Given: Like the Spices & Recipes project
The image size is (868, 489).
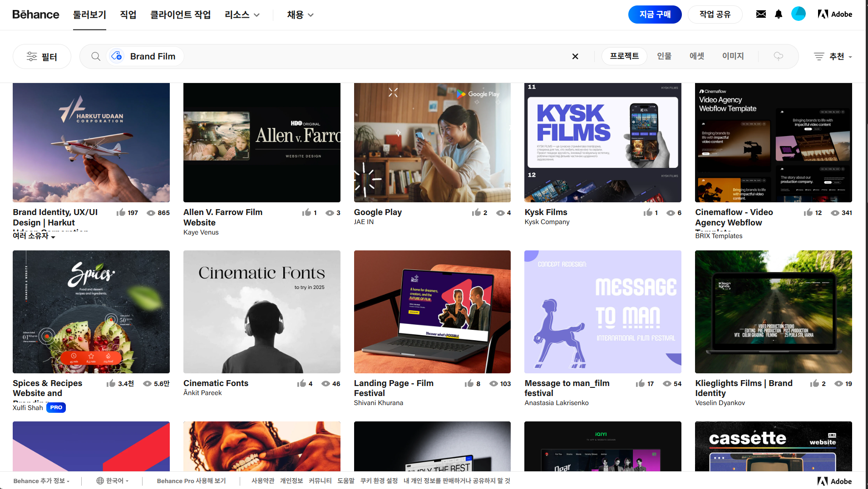Looking at the screenshot, I should pos(111,383).
